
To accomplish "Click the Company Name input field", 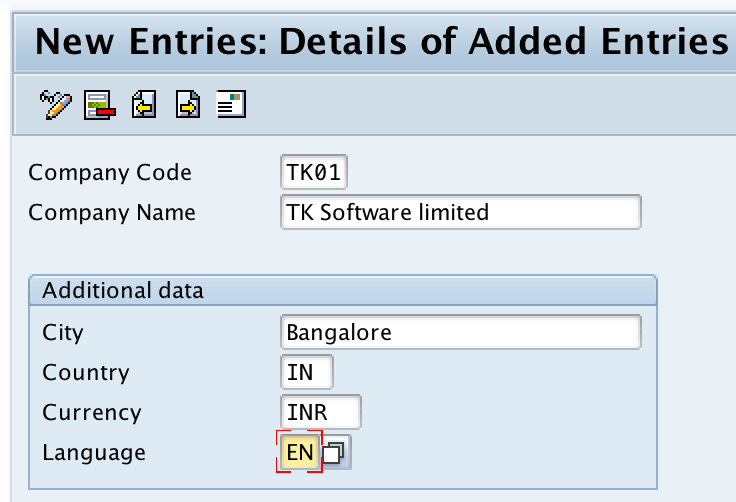I will tap(461, 212).
